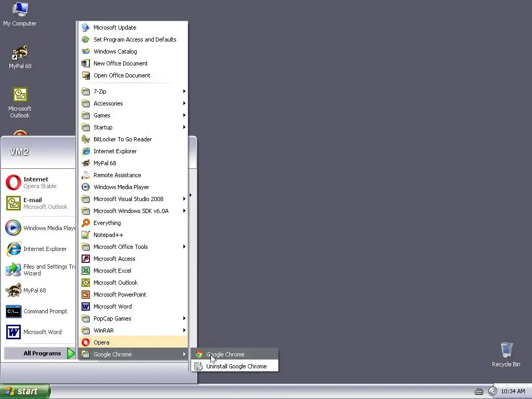Open the Recycle Bin
The image size is (532, 399).
click(506, 354)
